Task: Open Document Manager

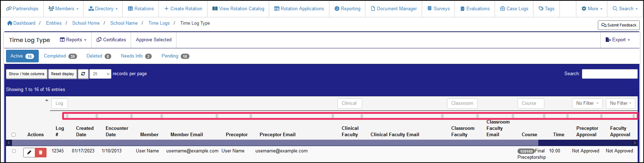Action: point(394,8)
